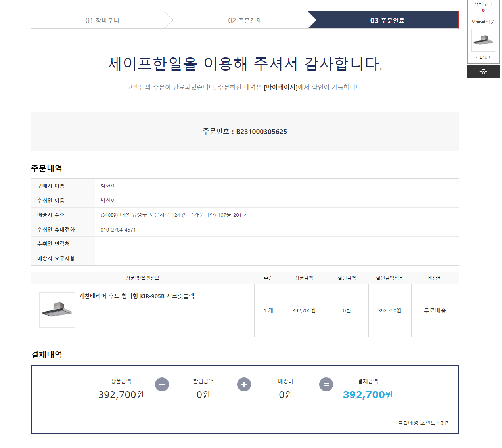Click the recipient phone number 010-2784-4571
This screenshot has width=502, height=448.
[118, 230]
